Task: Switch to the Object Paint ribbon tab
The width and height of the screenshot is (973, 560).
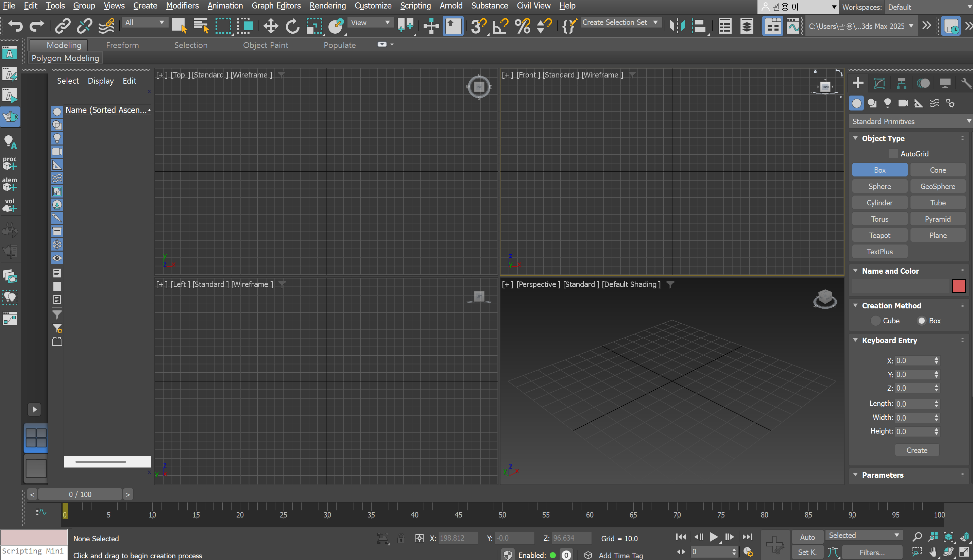Action: click(x=266, y=45)
